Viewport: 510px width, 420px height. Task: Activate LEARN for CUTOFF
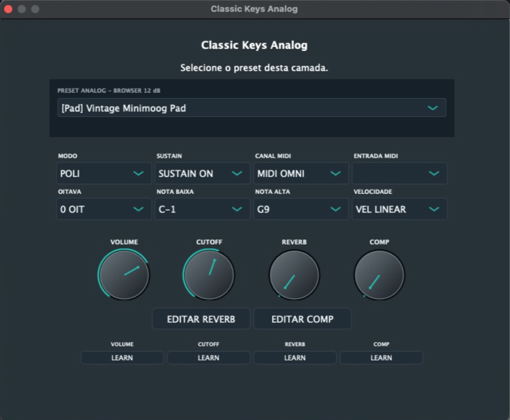(208, 358)
